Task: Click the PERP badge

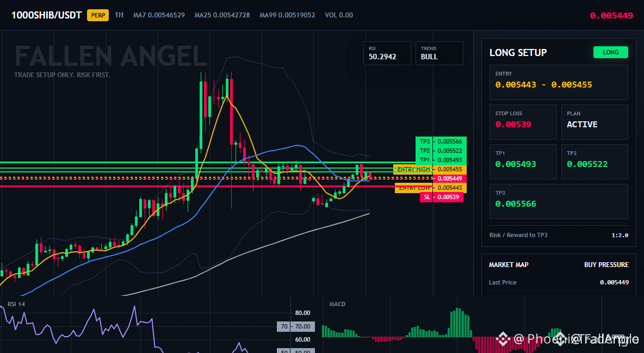Action: [98, 15]
